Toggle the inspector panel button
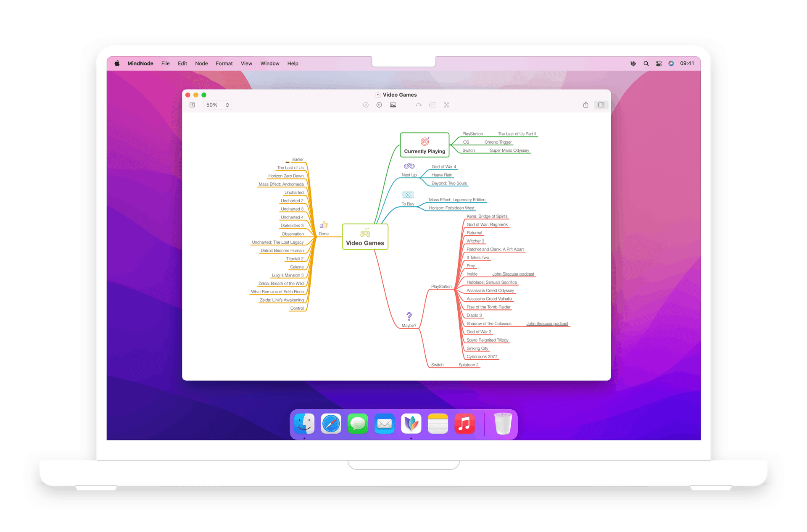The image size is (807, 532). [x=601, y=105]
